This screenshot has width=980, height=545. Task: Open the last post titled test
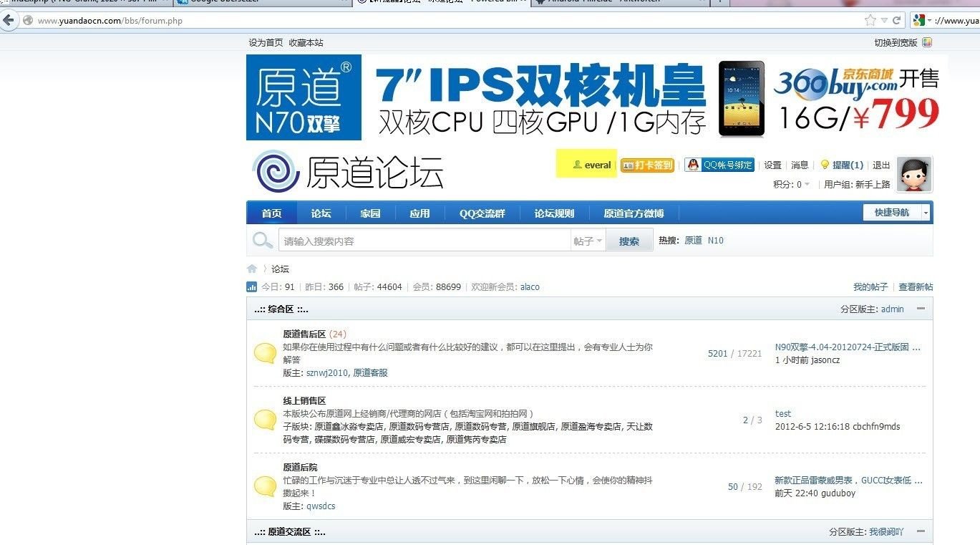pos(783,413)
